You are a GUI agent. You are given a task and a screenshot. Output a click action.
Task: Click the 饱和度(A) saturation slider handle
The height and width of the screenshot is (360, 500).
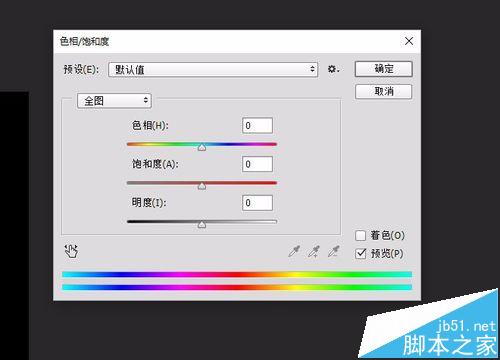pyautogui.click(x=202, y=186)
